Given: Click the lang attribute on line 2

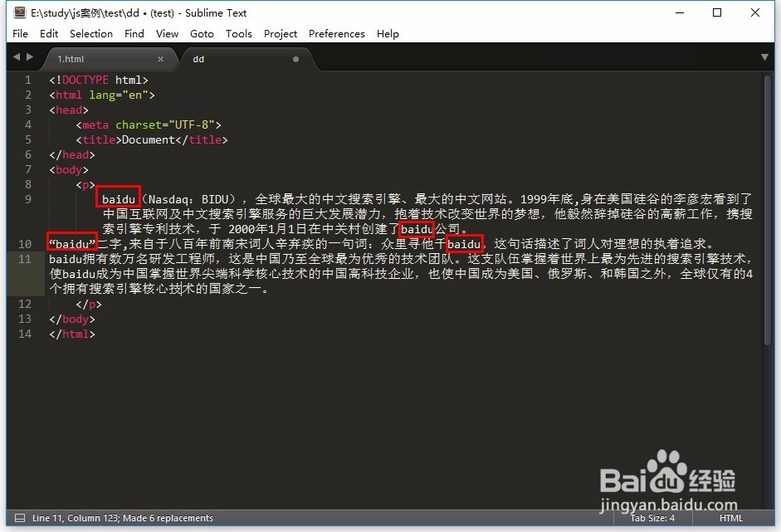Looking at the screenshot, I should 102,95.
